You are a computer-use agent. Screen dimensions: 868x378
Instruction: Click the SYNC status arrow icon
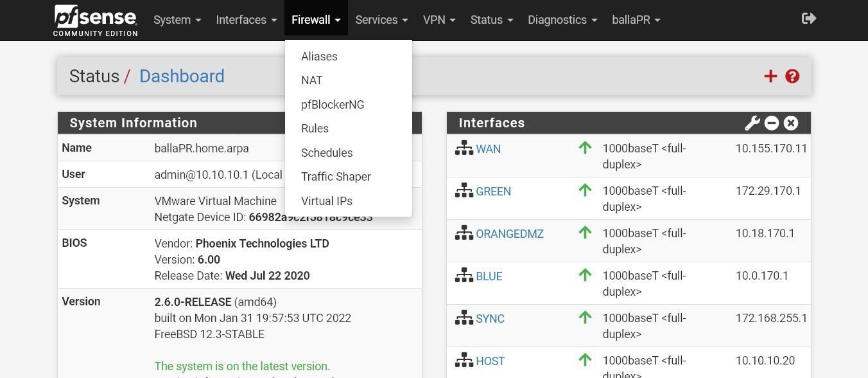[x=585, y=318]
